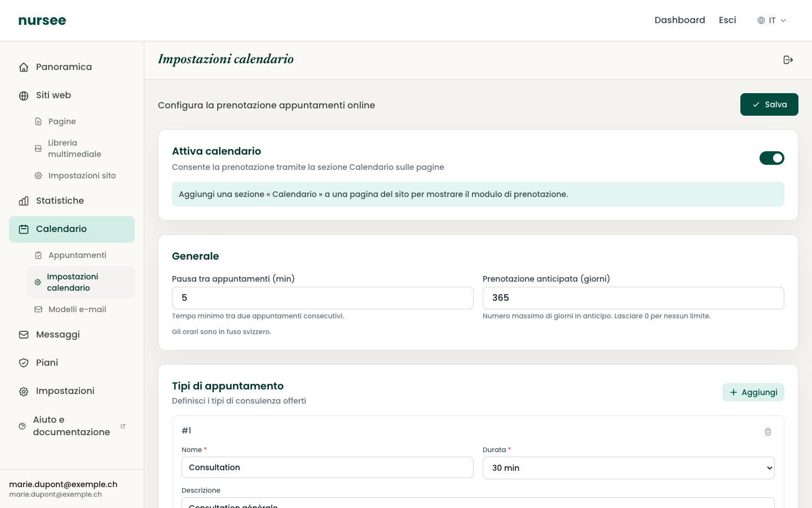Open Libreria multimediale
The width and height of the screenshot is (812, 508).
point(81,148)
